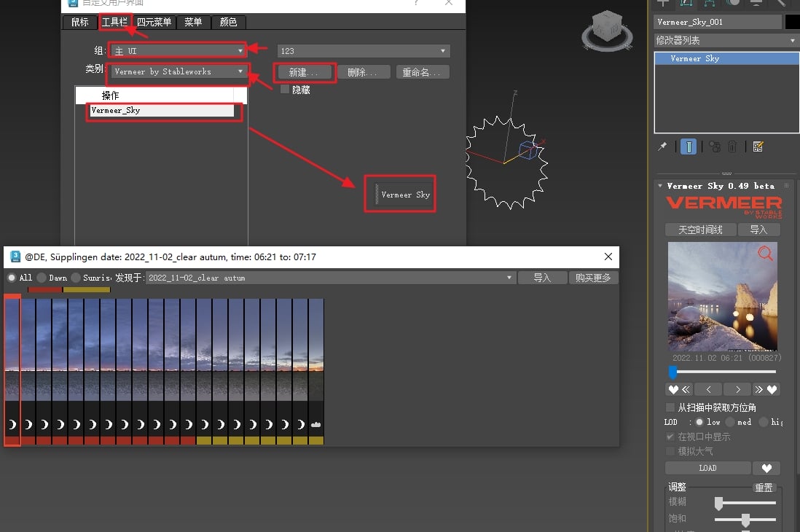The height and width of the screenshot is (532, 800).
Task: Toggle 在视口中显示 checkbox
Action: pyautogui.click(x=670, y=437)
